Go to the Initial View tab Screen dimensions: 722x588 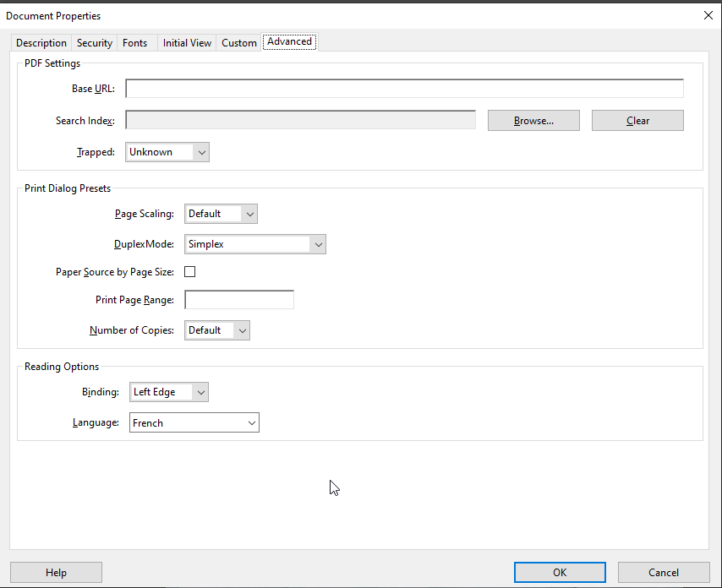[x=187, y=43]
